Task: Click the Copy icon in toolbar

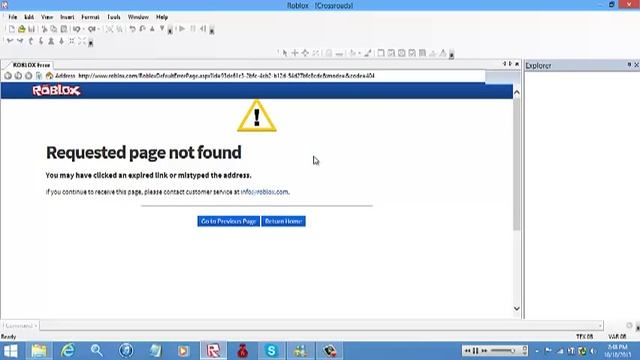Action: point(53,29)
